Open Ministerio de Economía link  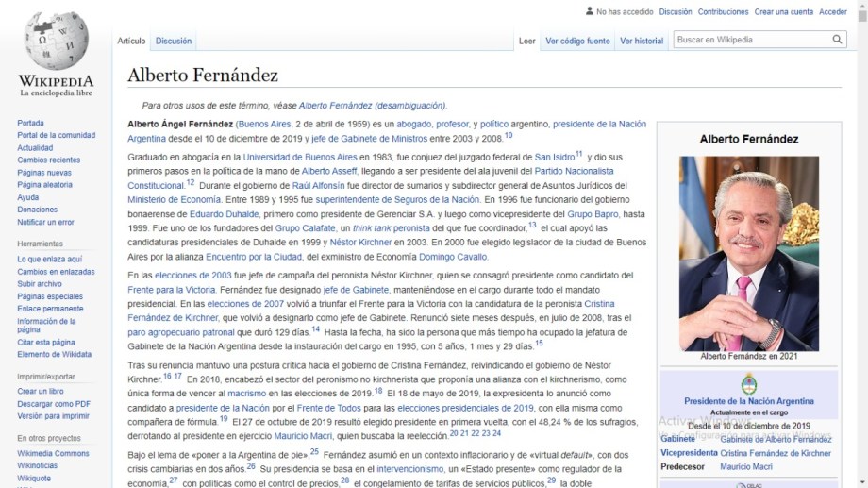click(x=174, y=199)
